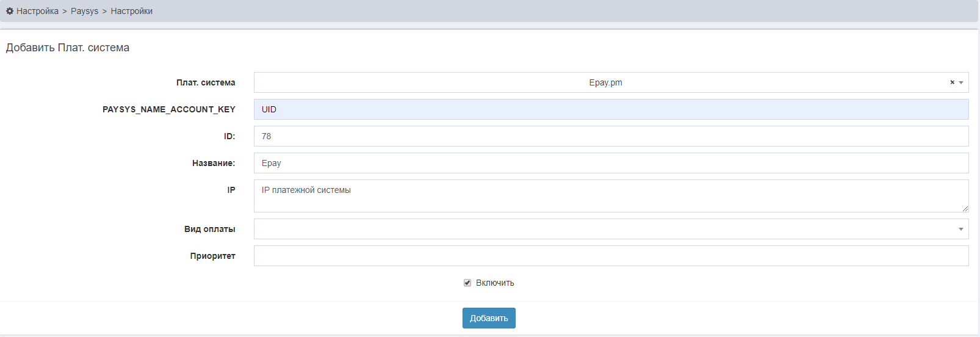Click the gear icon in the breadcrumb
The height and width of the screenshot is (337, 980).
[x=10, y=11]
